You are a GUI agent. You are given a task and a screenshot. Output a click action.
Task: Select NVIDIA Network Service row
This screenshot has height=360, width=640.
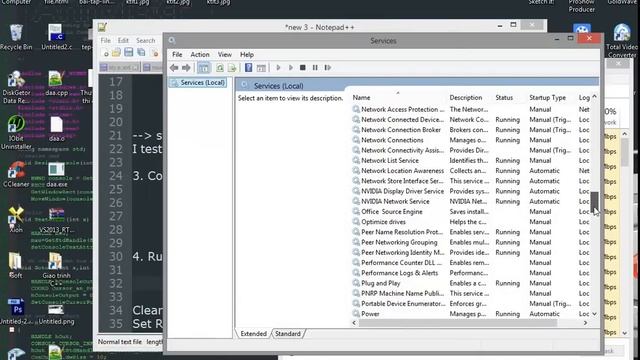(471, 202)
